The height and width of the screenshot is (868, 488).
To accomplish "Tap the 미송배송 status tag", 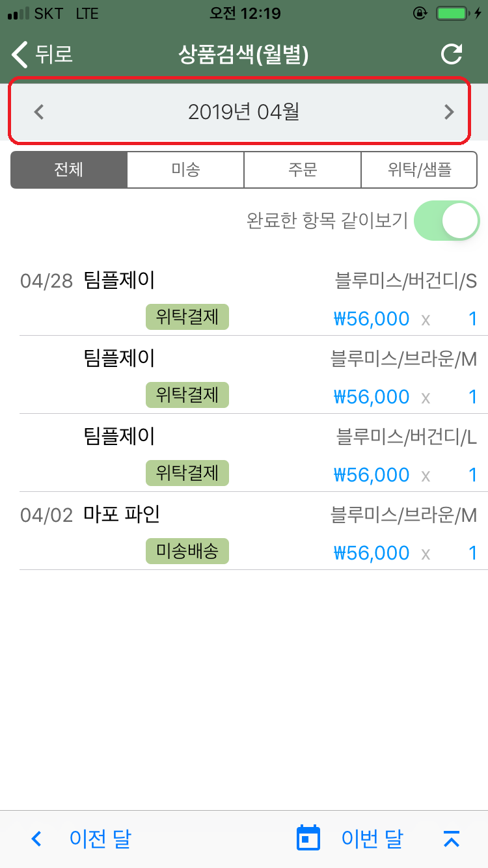I will point(187,552).
